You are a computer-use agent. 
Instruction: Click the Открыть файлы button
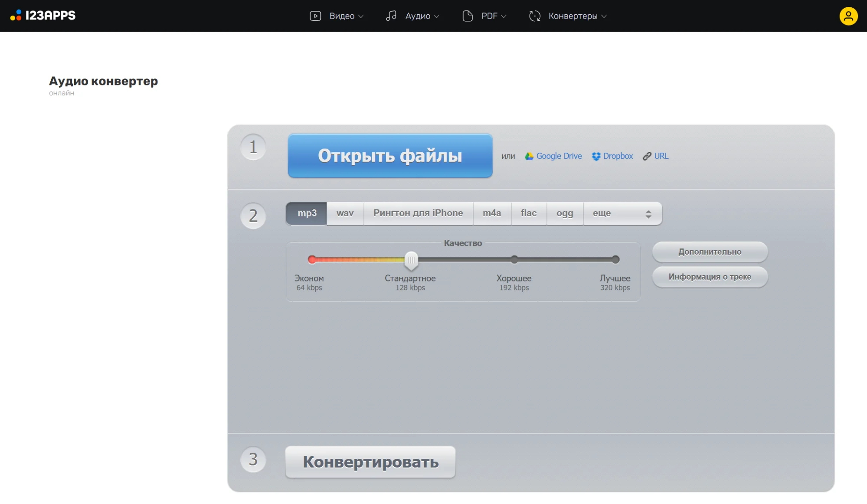coord(390,156)
